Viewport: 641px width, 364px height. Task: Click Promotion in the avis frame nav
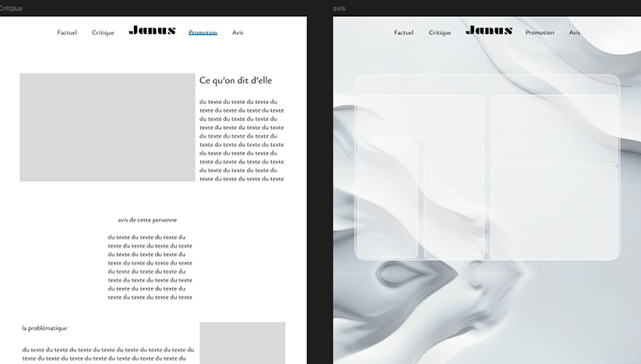pos(540,32)
